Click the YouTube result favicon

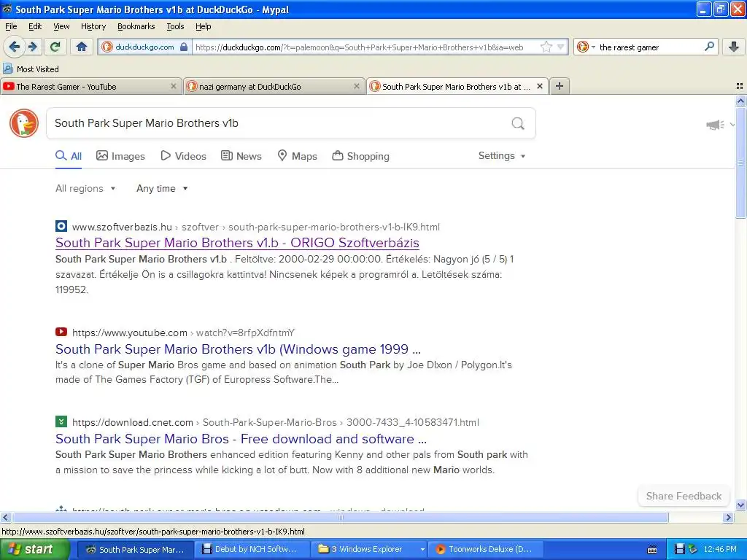(x=61, y=332)
